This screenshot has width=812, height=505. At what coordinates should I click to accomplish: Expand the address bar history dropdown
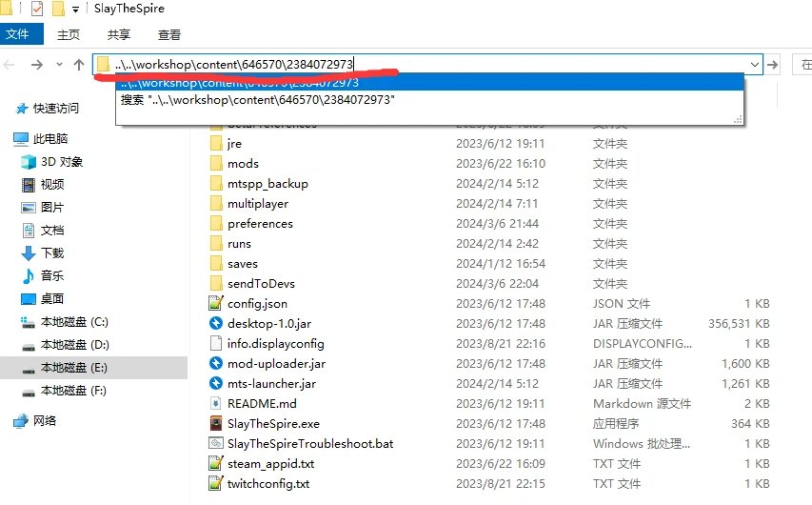pos(755,65)
